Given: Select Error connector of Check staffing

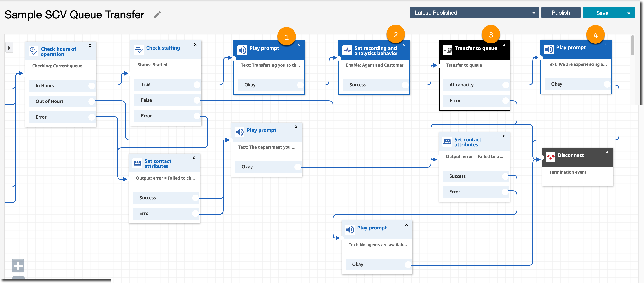Looking at the screenshot, I should coord(197,116).
